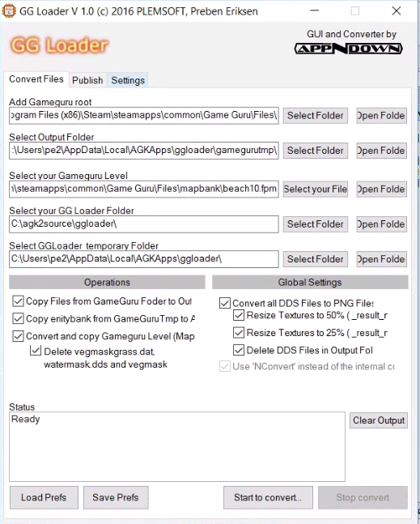
Task: Save Prefs button
Action: (x=116, y=497)
